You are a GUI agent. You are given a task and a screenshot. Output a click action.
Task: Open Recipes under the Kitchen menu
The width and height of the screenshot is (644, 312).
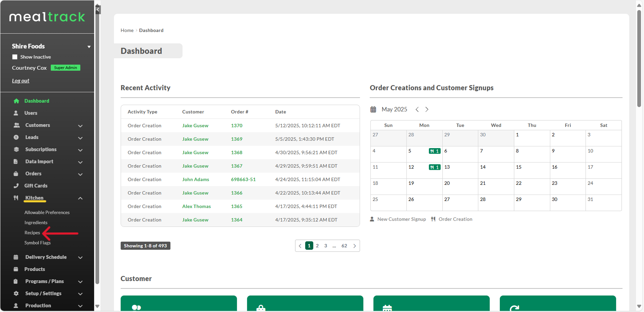click(x=32, y=233)
